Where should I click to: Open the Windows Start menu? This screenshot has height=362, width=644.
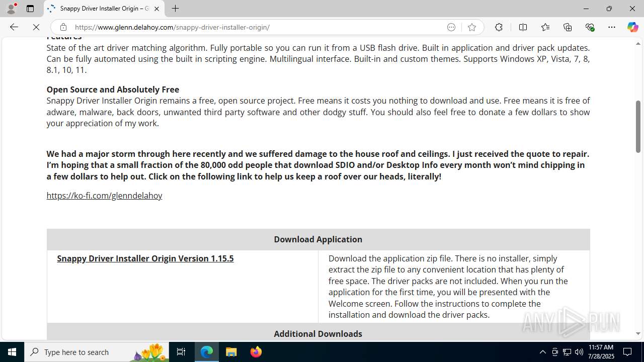(12, 352)
